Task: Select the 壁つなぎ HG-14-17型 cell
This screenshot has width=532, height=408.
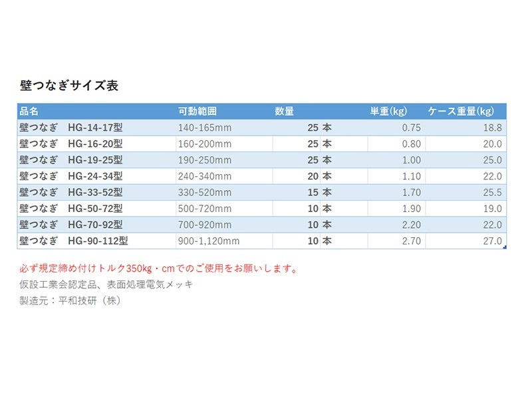Action: pyautogui.click(x=96, y=128)
